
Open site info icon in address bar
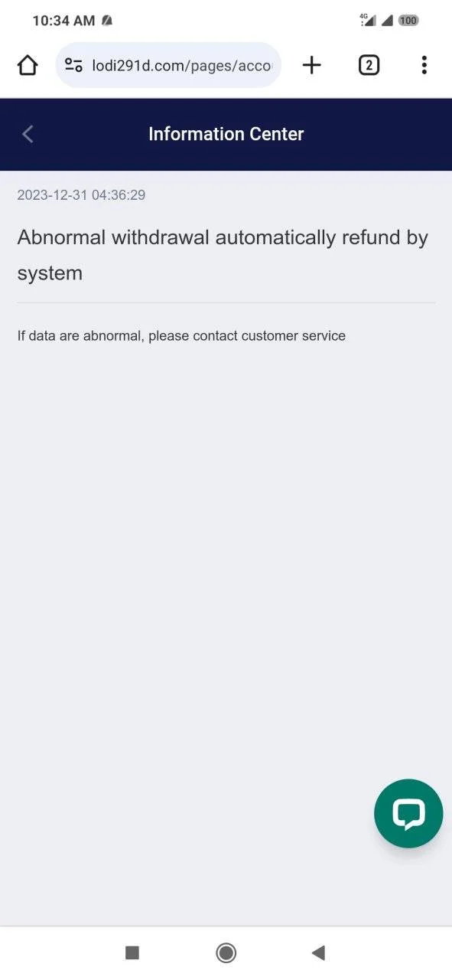(x=73, y=65)
